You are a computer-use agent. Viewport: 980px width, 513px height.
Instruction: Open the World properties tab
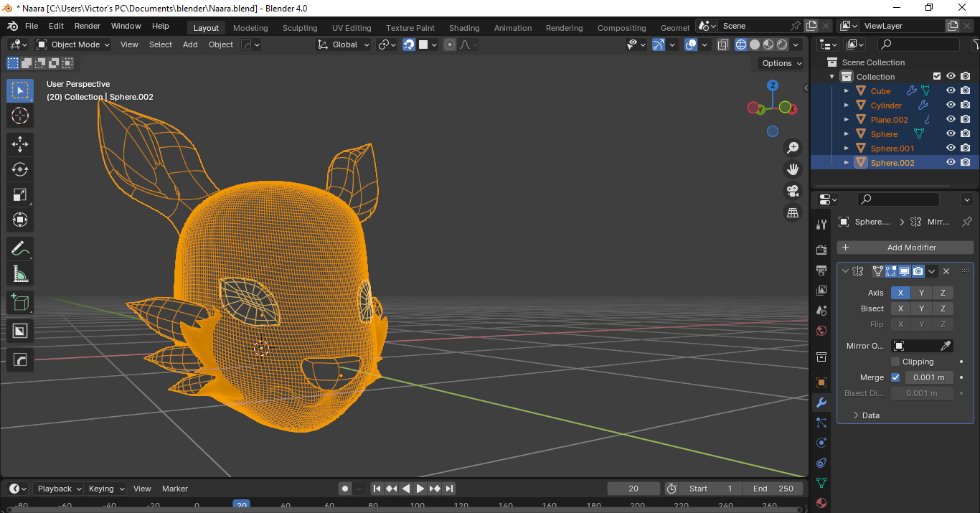click(821, 331)
